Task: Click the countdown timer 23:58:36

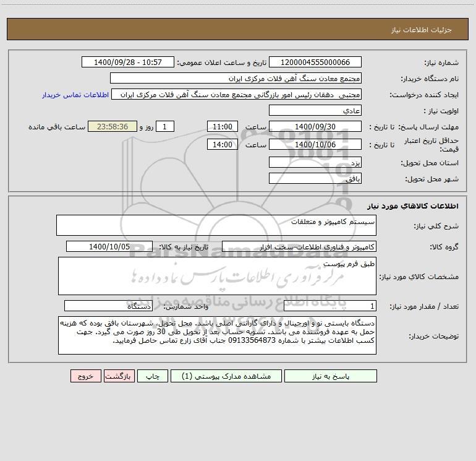Action: click(x=113, y=126)
